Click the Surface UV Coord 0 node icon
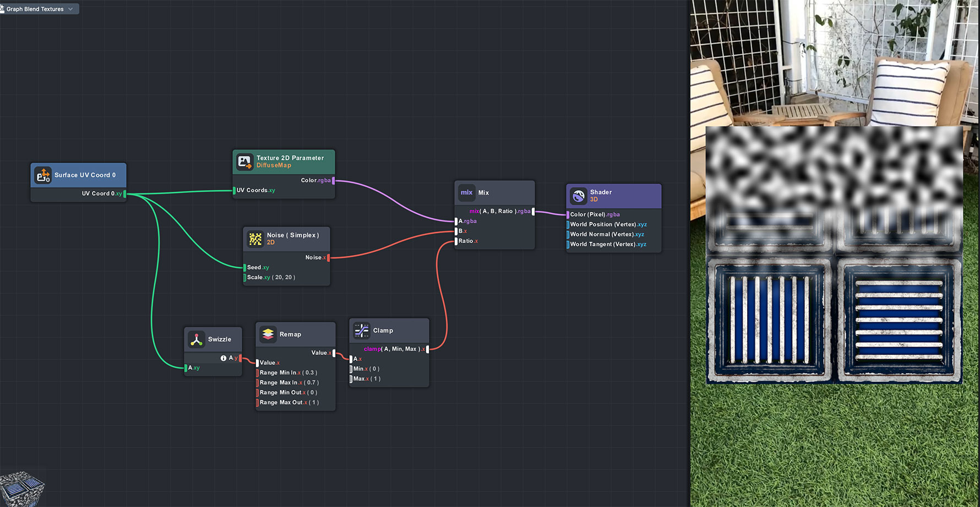 pyautogui.click(x=43, y=175)
